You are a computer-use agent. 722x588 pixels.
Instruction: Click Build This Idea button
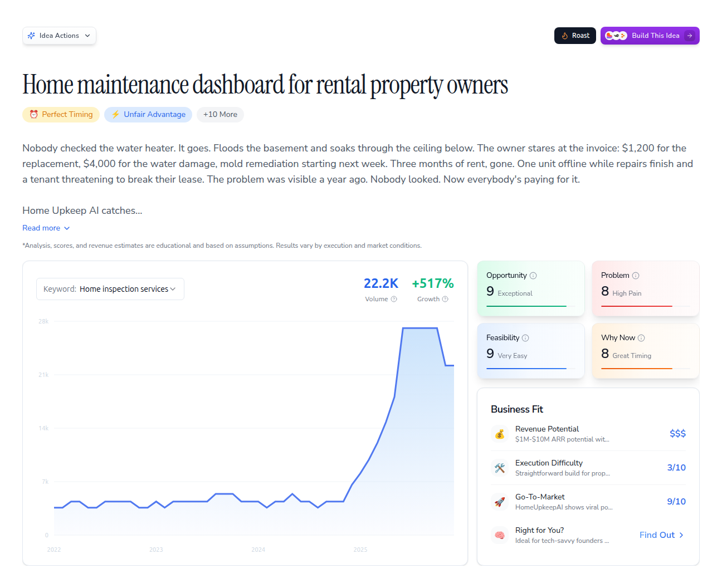tap(650, 36)
